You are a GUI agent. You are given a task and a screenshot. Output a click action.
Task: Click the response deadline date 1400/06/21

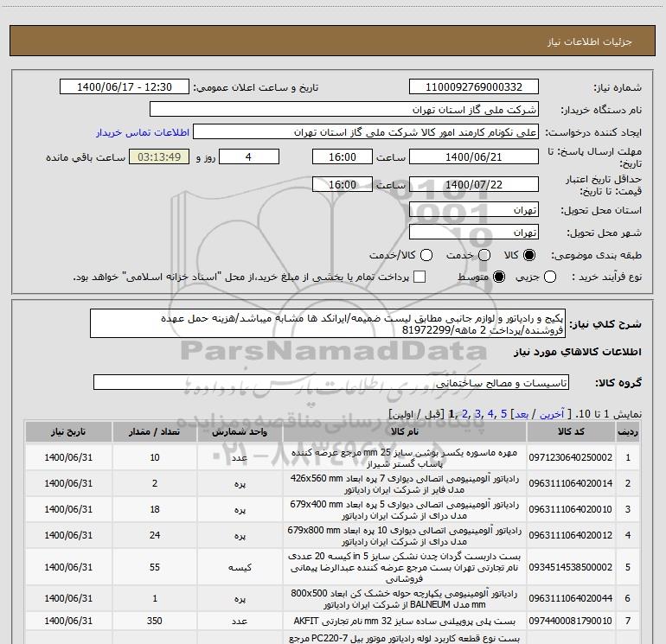pyautogui.click(x=474, y=156)
